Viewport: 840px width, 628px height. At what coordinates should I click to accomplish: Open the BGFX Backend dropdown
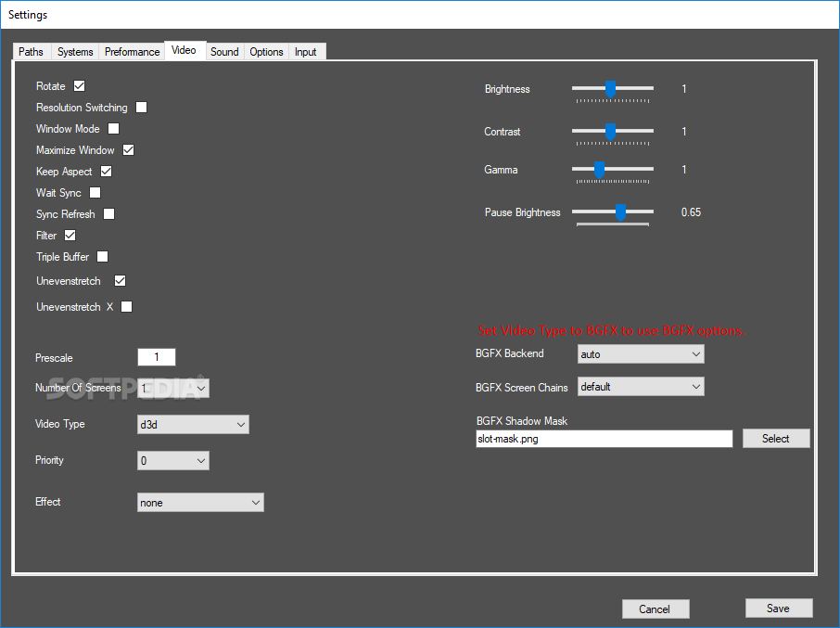point(641,353)
